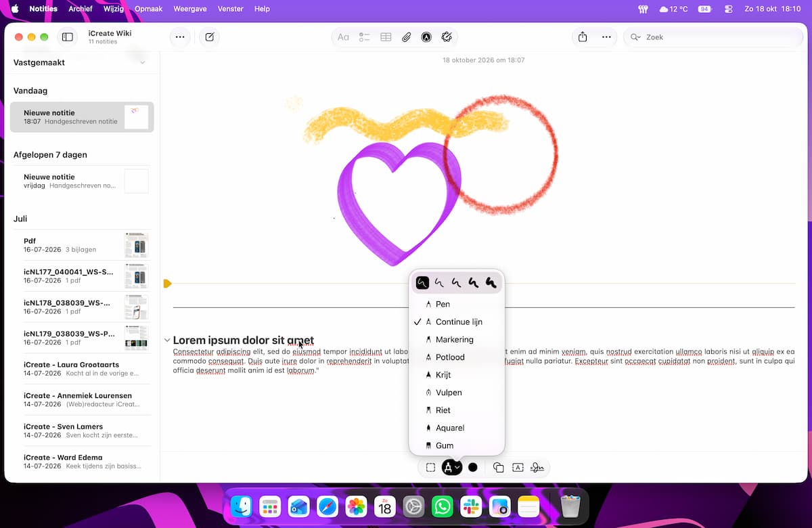
Task: Open the Trash in the Dock
Action: click(x=570, y=506)
